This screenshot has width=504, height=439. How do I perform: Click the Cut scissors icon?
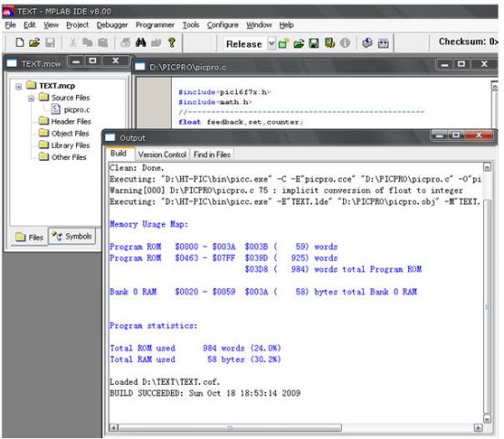(73, 42)
